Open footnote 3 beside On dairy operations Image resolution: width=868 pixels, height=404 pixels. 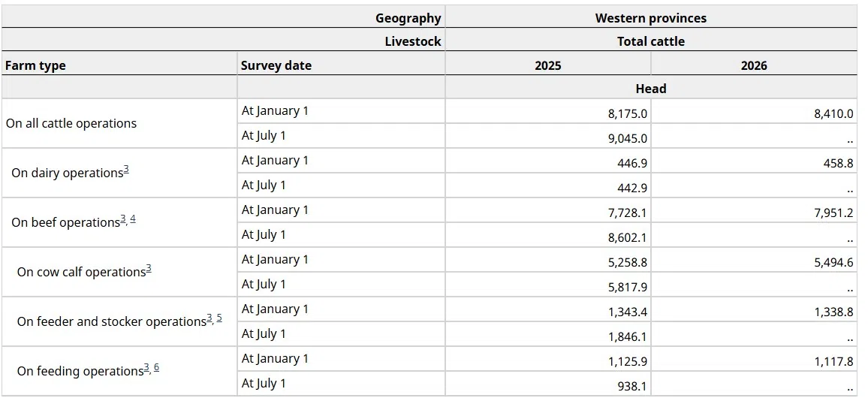126,170
